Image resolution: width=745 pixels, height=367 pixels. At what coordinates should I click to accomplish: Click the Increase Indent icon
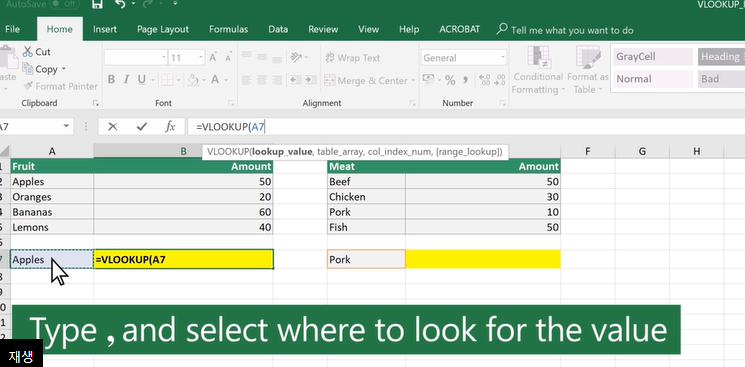[310, 80]
